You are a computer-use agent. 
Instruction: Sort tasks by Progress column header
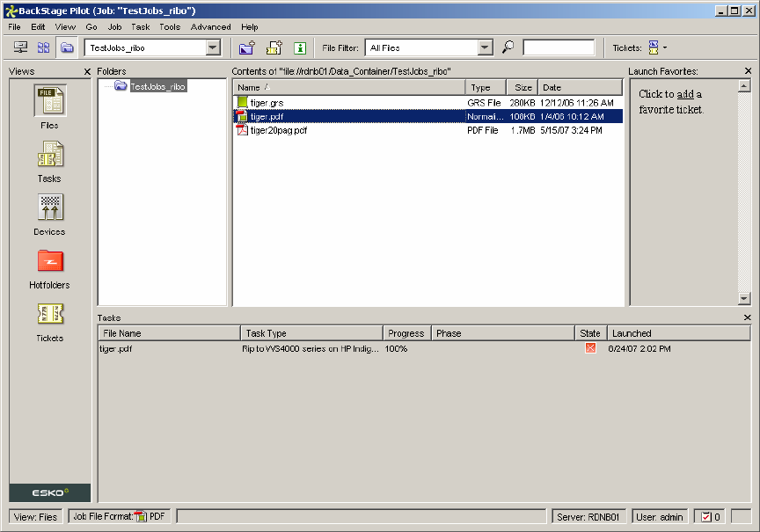(x=407, y=333)
